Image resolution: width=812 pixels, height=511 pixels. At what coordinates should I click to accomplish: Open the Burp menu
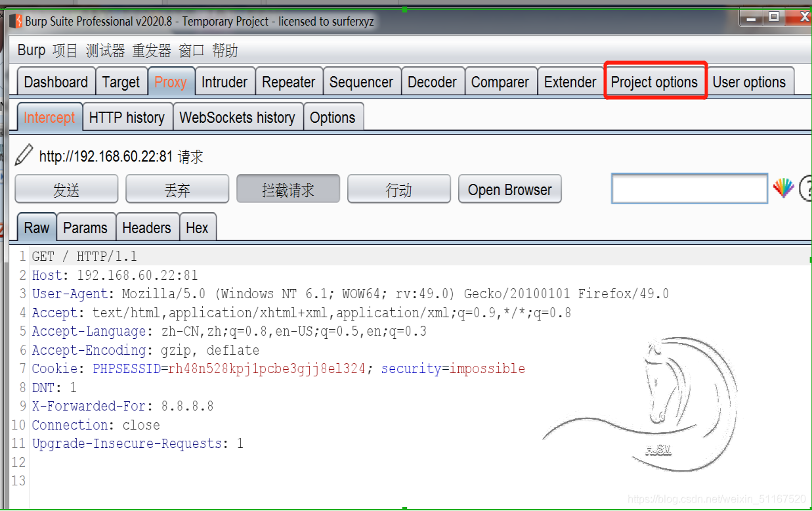[32, 51]
